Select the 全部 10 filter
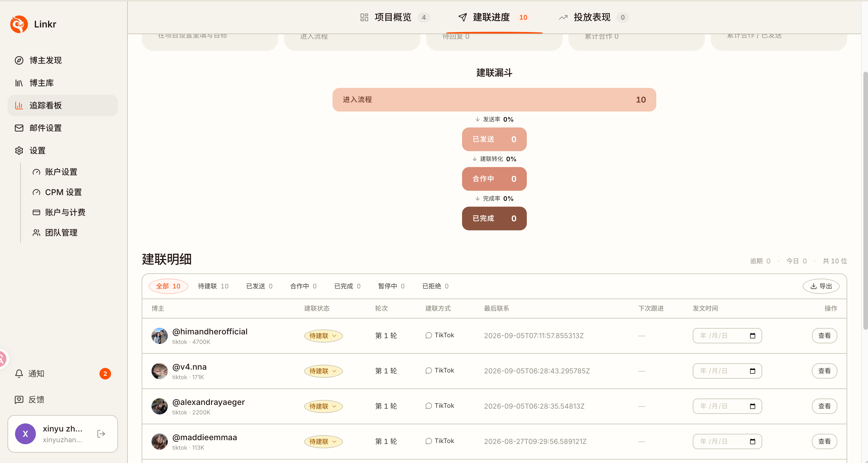The image size is (868, 463). 168,286
